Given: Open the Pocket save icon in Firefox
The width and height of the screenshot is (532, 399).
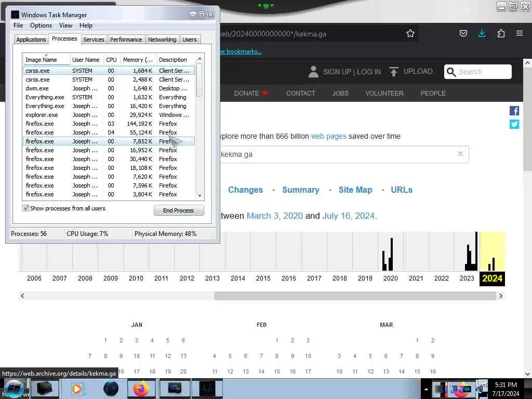Looking at the screenshot, I should click(463, 33).
